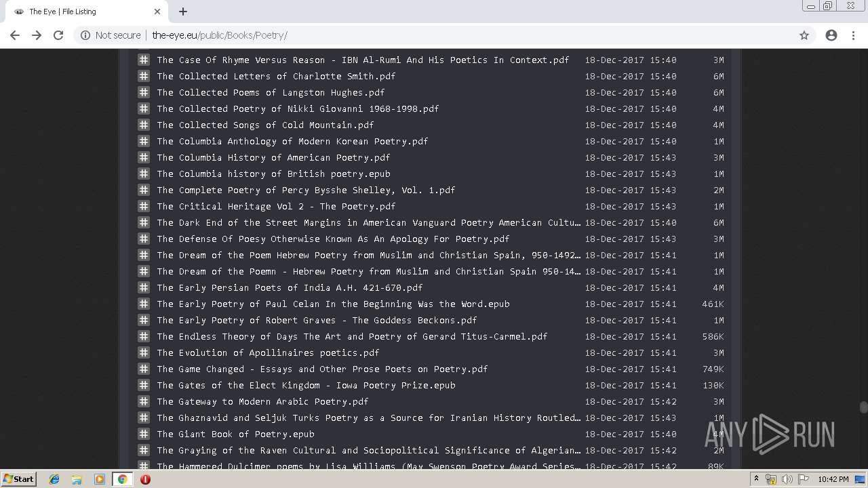
Task: Click file icon beside Early Persian Poets of India
Action: tap(144, 287)
